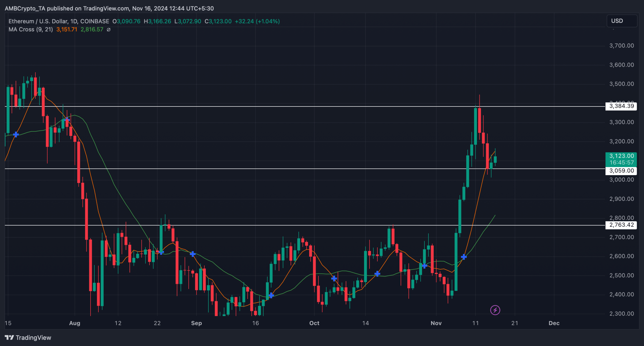The image size is (644, 346).
Task: Click the open price O3,090.76
Action: point(126,21)
